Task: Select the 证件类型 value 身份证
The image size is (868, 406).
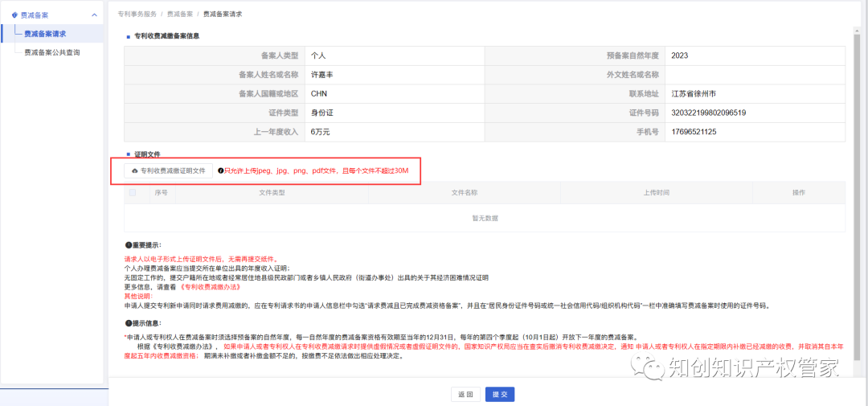Action: click(x=321, y=113)
